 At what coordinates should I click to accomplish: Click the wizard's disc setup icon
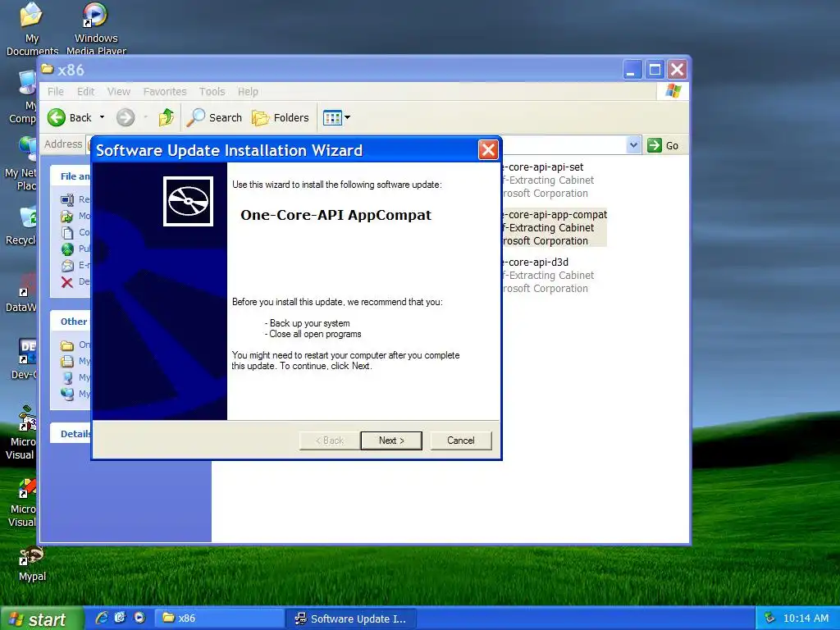coord(188,202)
